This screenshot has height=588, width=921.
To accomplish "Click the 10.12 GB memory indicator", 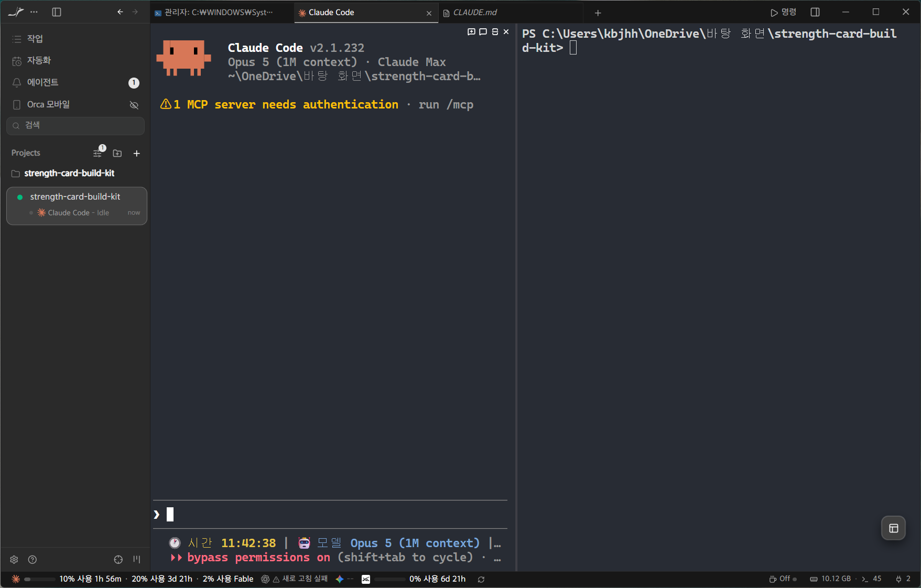I will pos(830,579).
